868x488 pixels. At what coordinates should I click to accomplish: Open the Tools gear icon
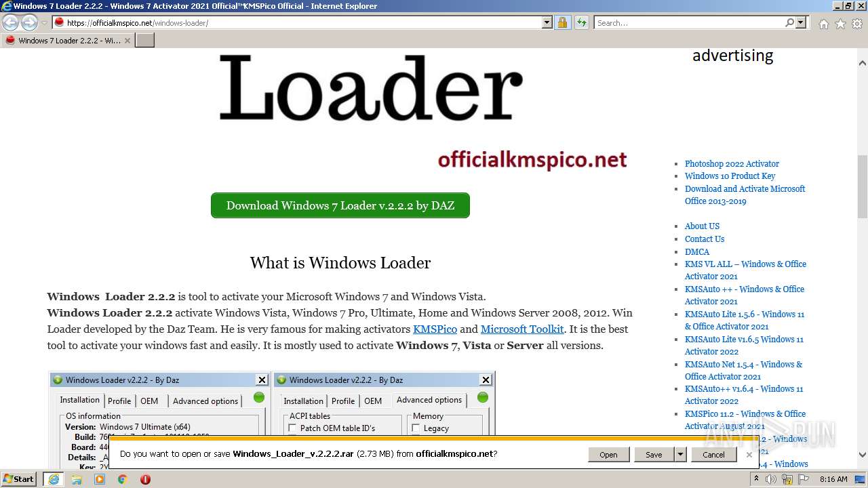(857, 24)
